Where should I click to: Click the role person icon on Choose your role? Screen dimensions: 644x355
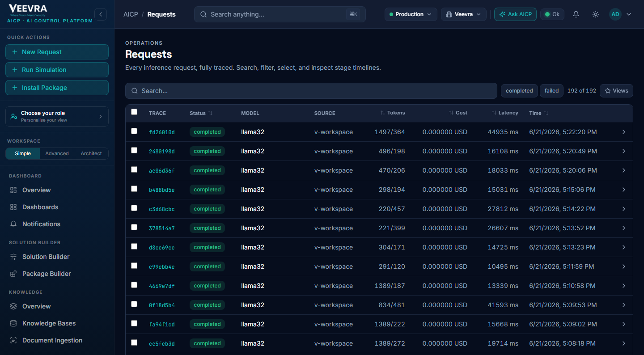tap(14, 116)
